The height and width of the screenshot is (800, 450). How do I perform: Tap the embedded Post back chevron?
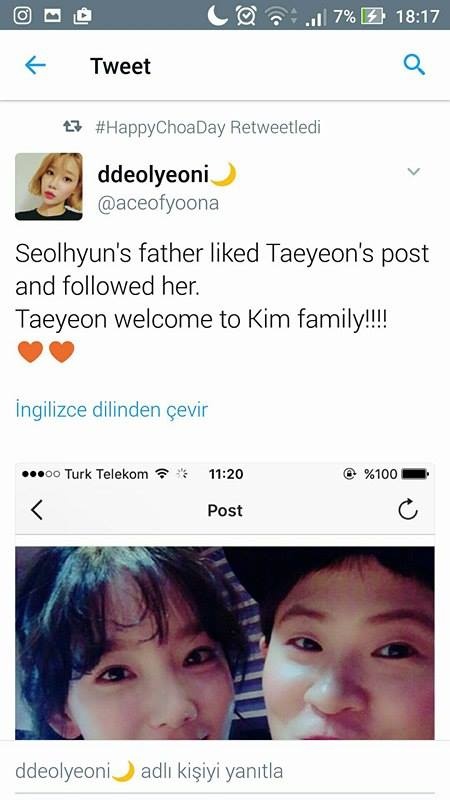click(37, 510)
